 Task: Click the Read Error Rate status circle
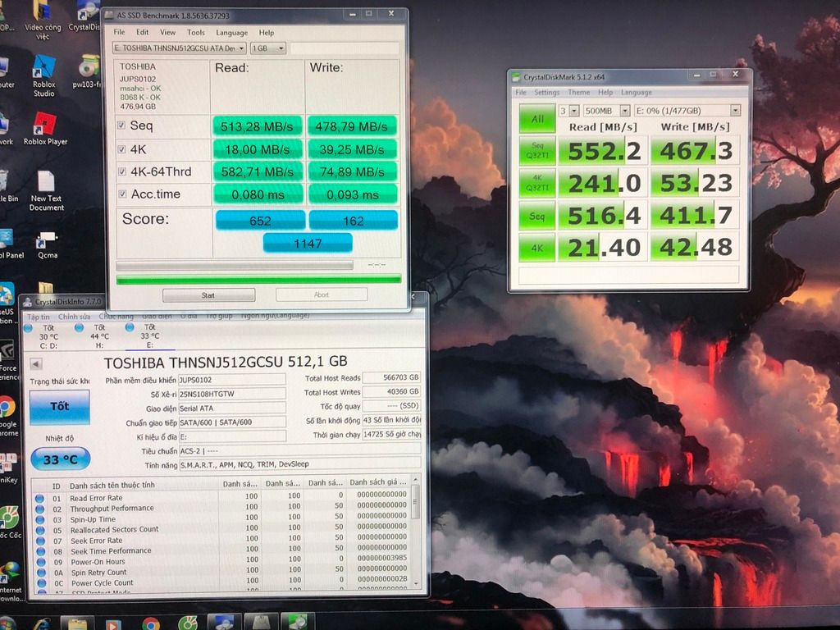point(39,498)
